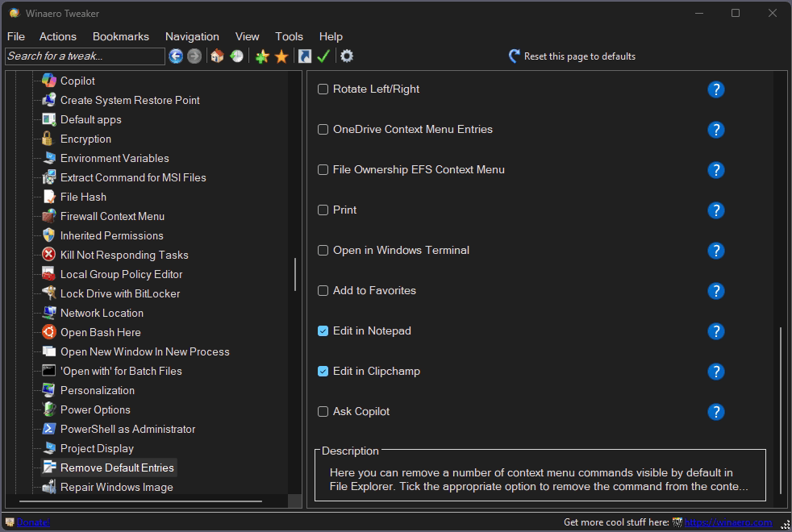Enable the Open in Windows Terminal checkbox
The height and width of the screenshot is (532, 792).
click(323, 251)
